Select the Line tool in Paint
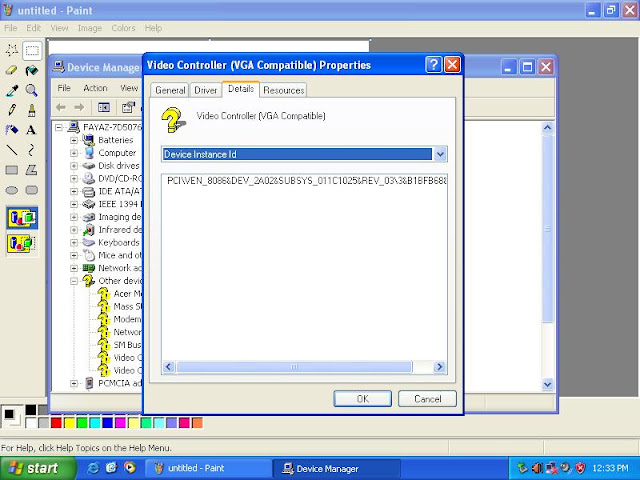Viewport: 640px width, 480px height. point(11,150)
